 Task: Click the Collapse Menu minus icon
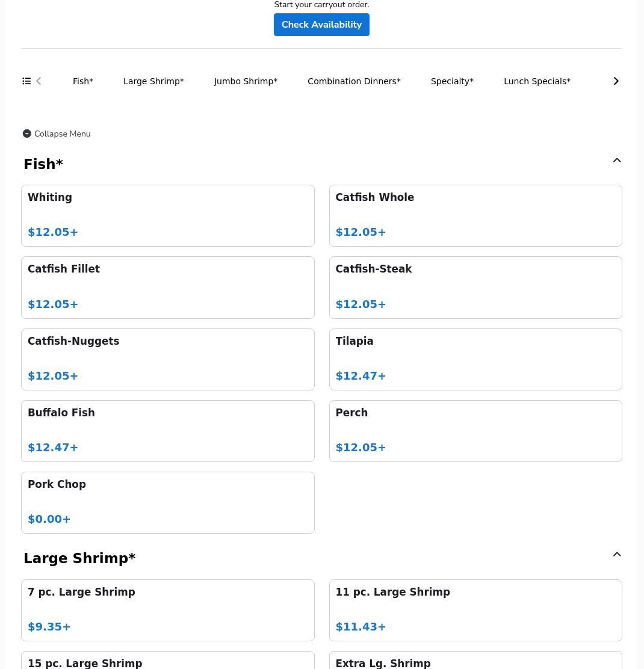27,134
